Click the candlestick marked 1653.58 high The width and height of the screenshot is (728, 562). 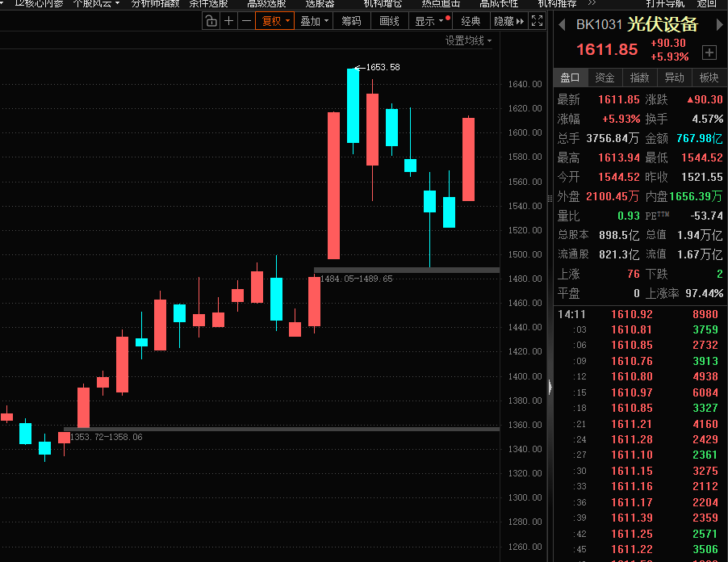[353, 106]
